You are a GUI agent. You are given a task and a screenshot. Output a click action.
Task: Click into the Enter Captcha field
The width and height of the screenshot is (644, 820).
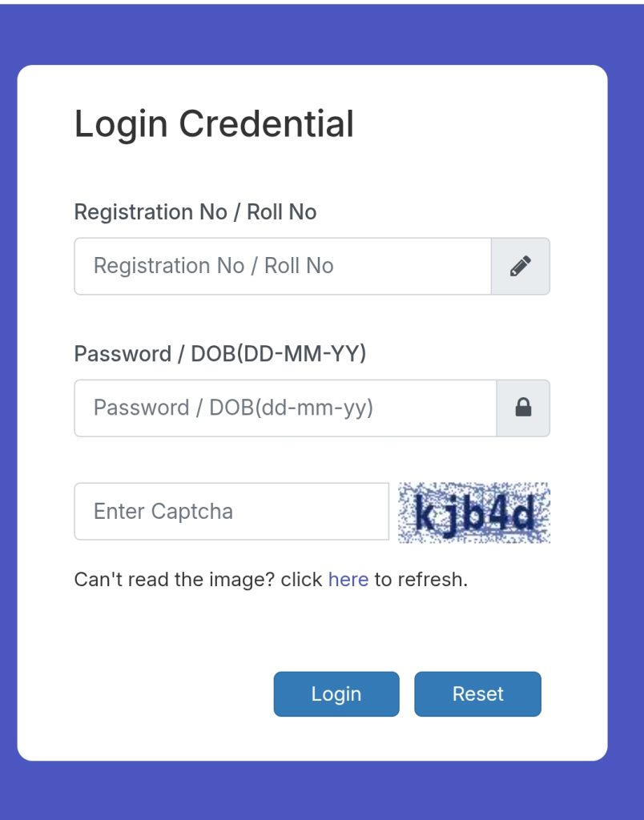[231, 511]
